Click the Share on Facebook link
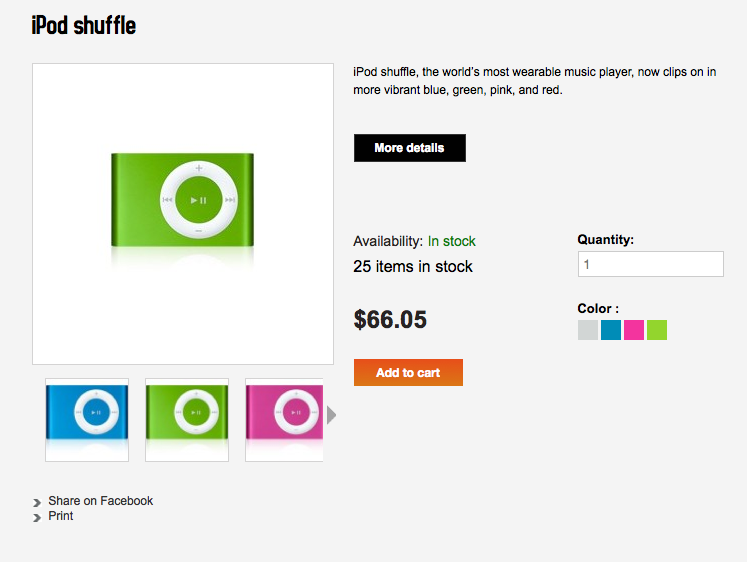 pos(100,501)
